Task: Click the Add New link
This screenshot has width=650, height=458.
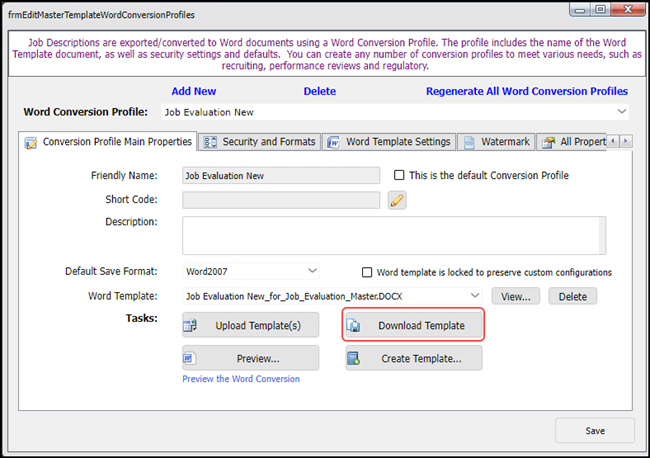Action: tap(194, 91)
